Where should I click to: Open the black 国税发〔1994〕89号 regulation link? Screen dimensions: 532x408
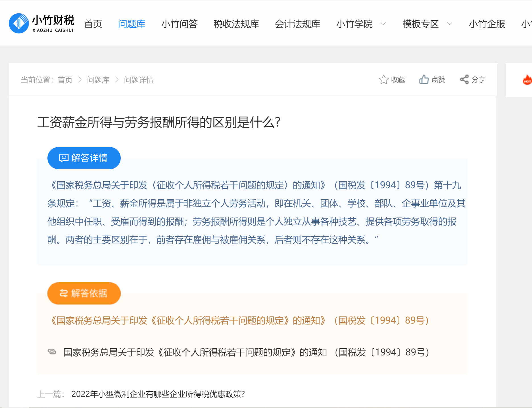click(246, 352)
